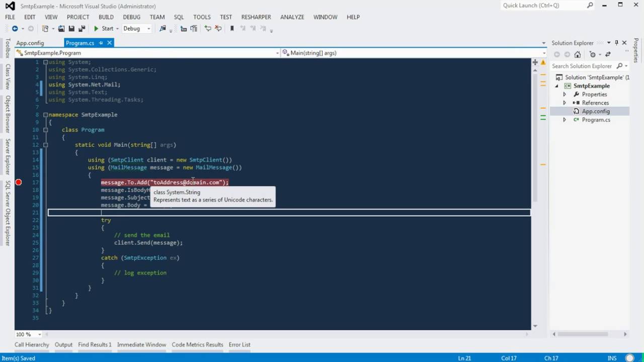Open the Find Results 1 tab
The image size is (644, 362).
coord(95,344)
